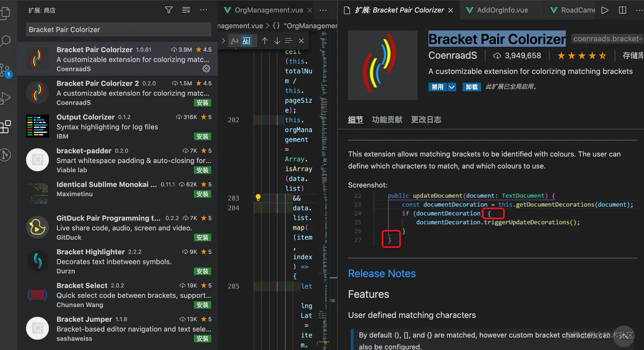Click Bracket Highlighter extension icon

point(37,261)
